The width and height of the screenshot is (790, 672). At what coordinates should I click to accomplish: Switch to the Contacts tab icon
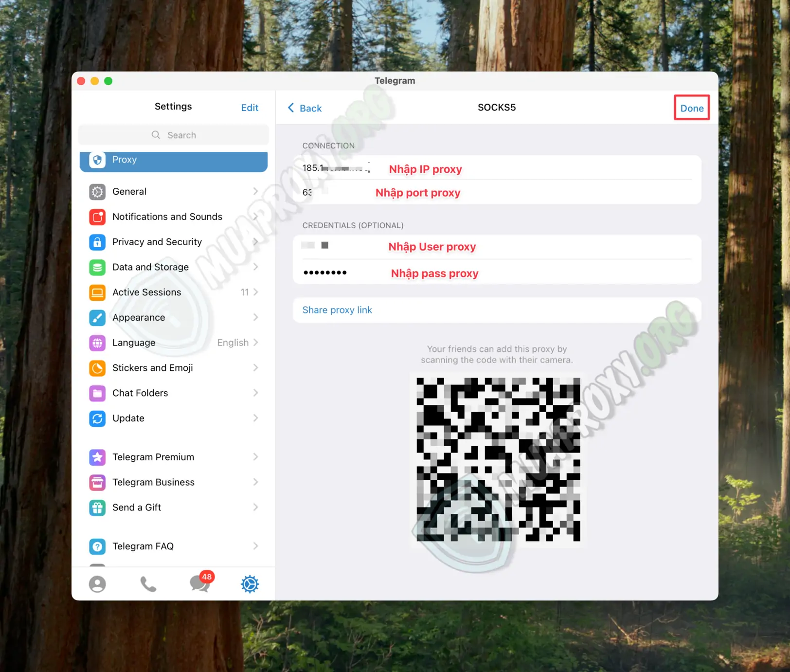click(x=97, y=584)
